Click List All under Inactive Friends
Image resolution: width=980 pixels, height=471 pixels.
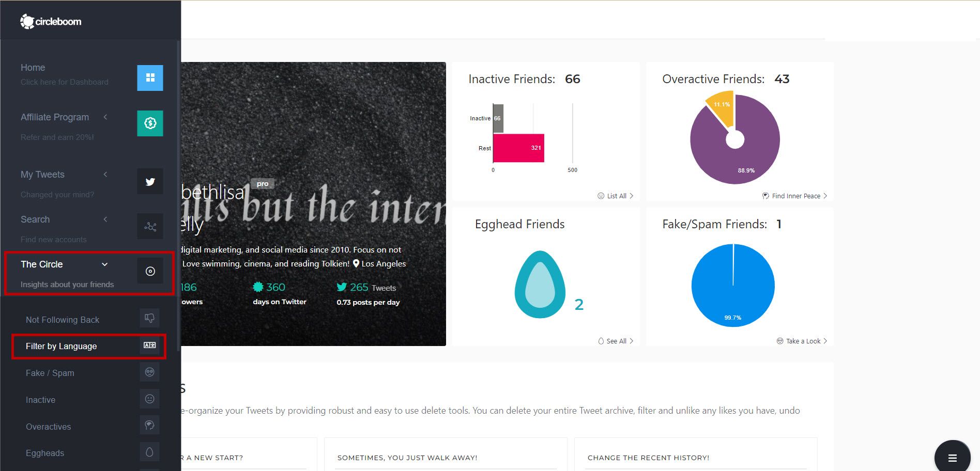pos(615,196)
